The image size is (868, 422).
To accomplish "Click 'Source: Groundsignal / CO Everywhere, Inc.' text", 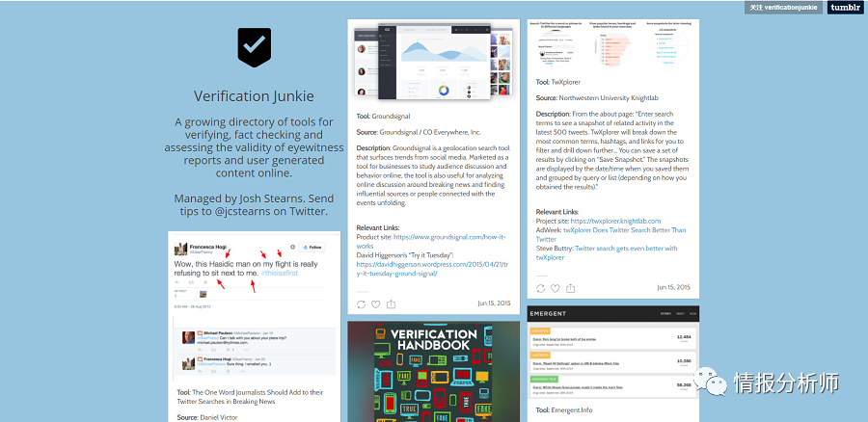I will coord(419,132).
